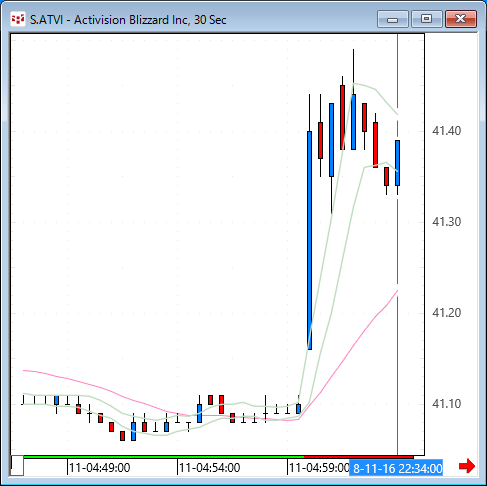Screen dimensions: 487x486
Task: Click the window title S.ATVI - Activision Blizzard Inc
Action: coord(128,20)
